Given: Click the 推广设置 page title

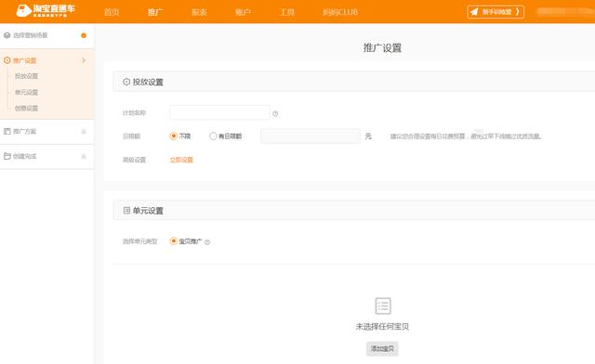Looking at the screenshot, I should tap(382, 47).
